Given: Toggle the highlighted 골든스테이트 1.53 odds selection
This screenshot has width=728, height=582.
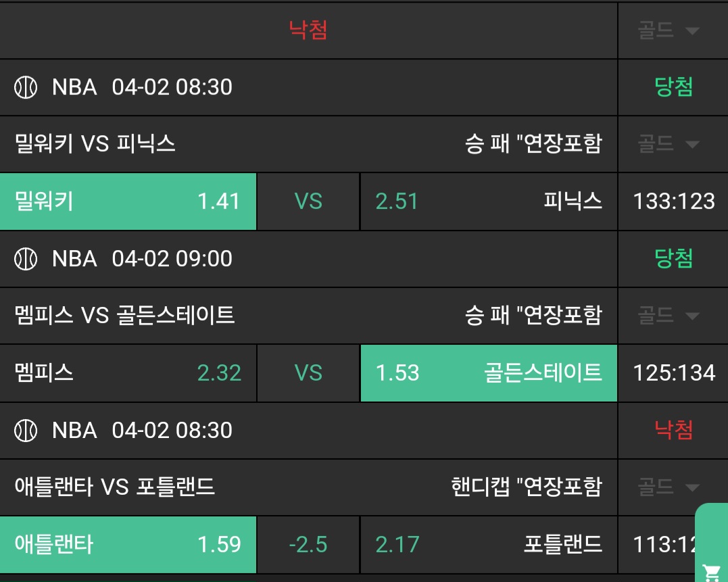Looking at the screenshot, I should click(489, 373).
